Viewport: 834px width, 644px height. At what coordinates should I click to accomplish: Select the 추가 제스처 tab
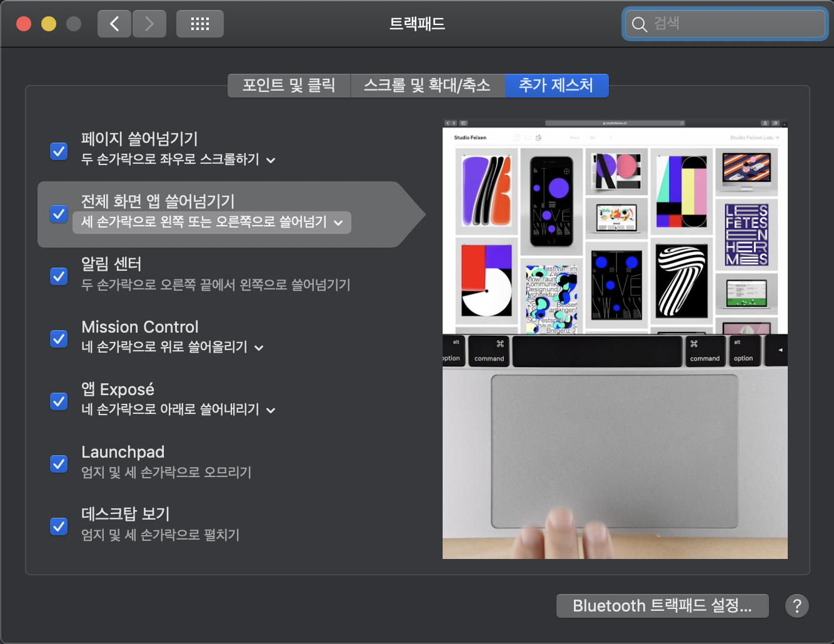556,85
